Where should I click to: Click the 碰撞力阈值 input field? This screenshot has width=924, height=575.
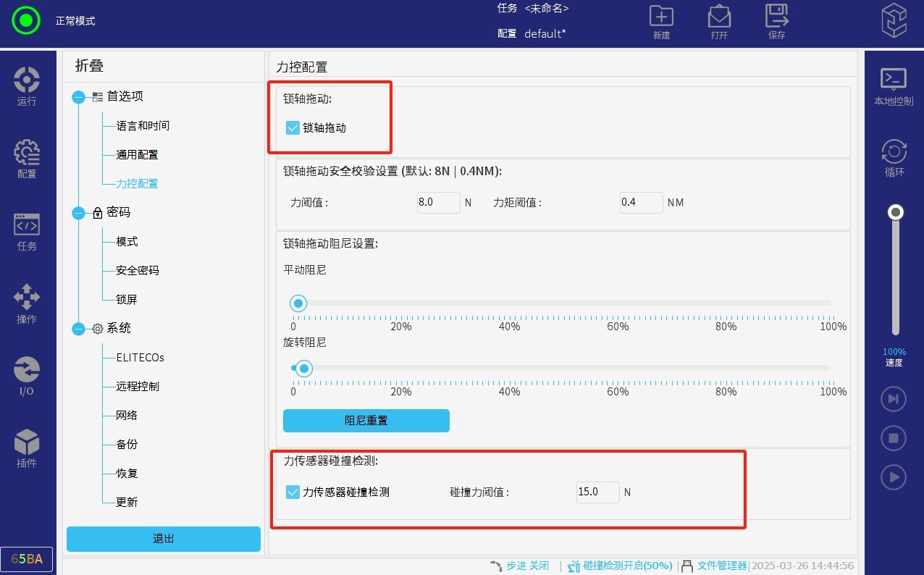tap(597, 492)
